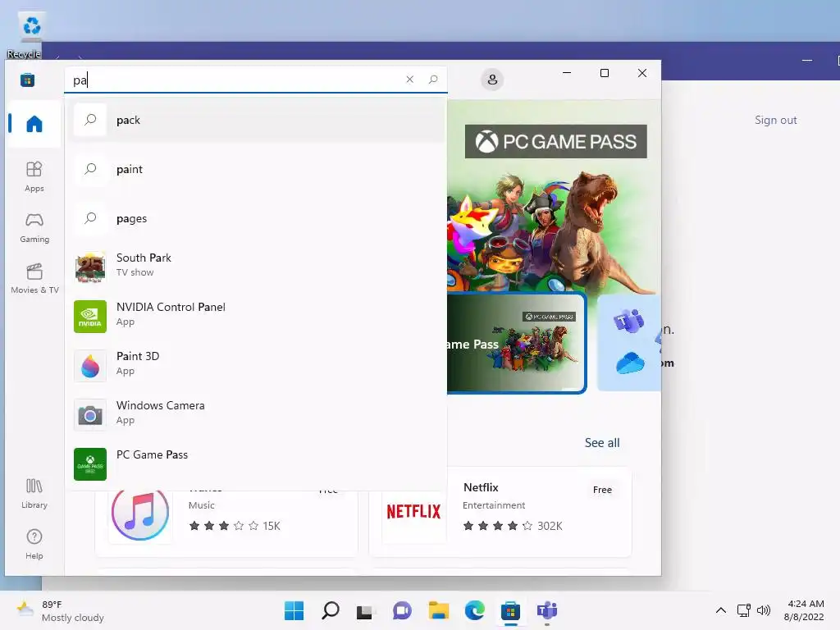Open Microsoft Edge from taskbar

[x=475, y=610]
